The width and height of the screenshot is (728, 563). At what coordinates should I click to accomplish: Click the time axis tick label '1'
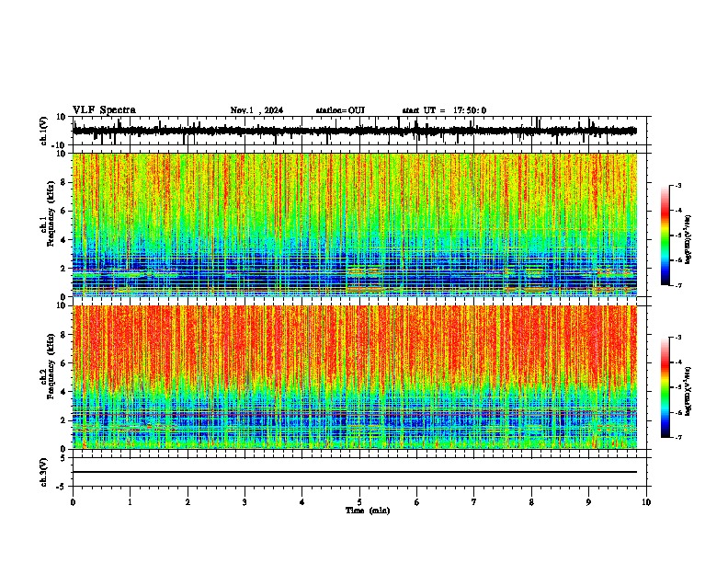click(x=130, y=502)
